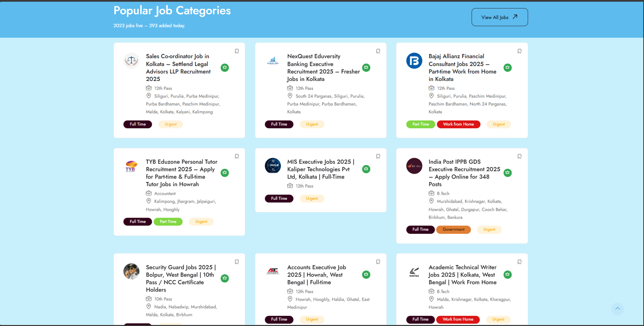644x326 pixels.
Task: Click Urgent tag on Sales Co-ordinator card
Action: tap(171, 124)
